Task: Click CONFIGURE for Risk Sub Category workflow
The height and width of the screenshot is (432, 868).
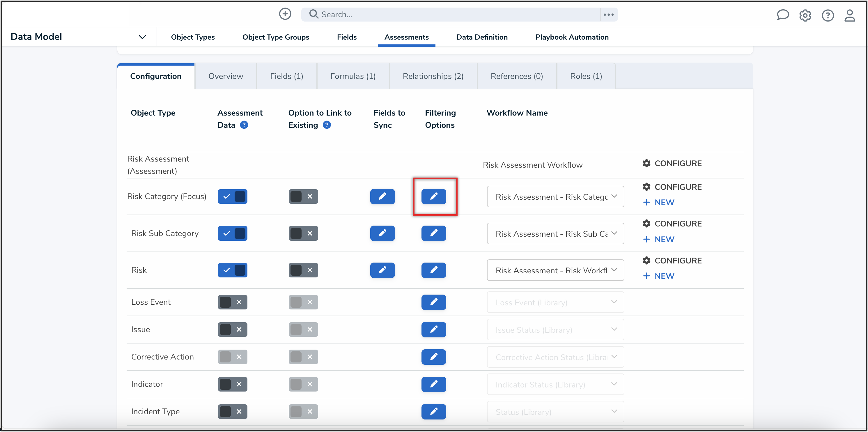Action: [678, 223]
